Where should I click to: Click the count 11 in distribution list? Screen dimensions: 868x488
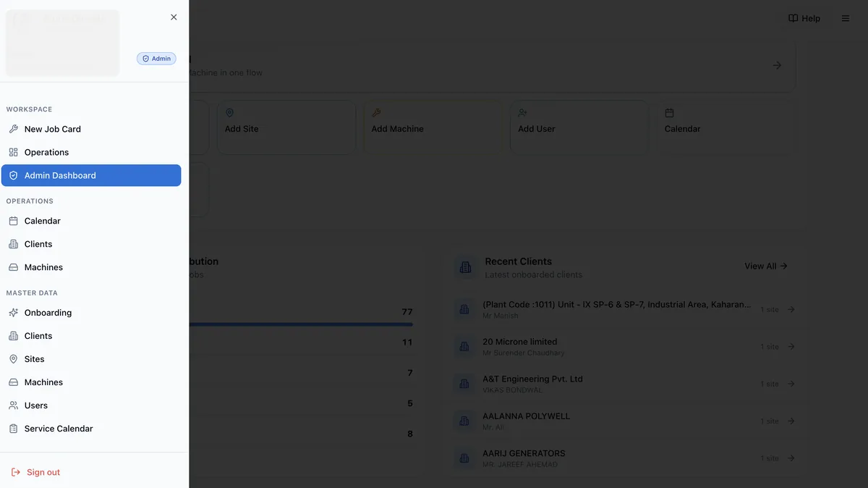[407, 342]
